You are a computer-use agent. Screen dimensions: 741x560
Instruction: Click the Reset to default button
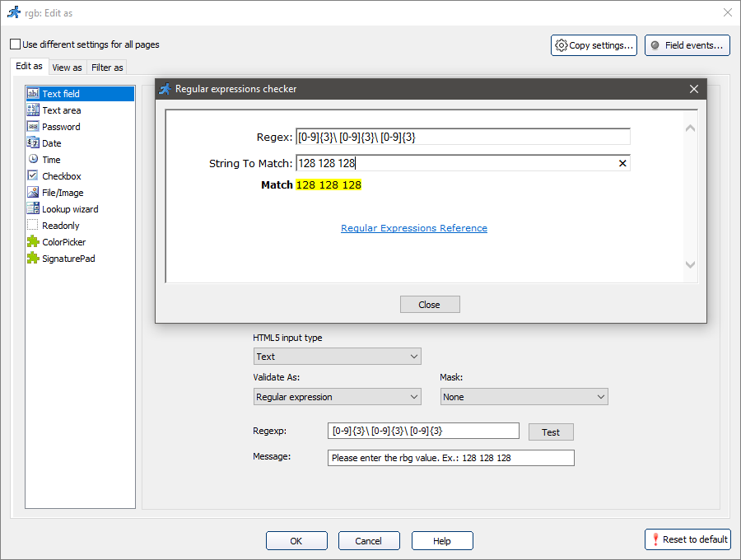pos(688,539)
